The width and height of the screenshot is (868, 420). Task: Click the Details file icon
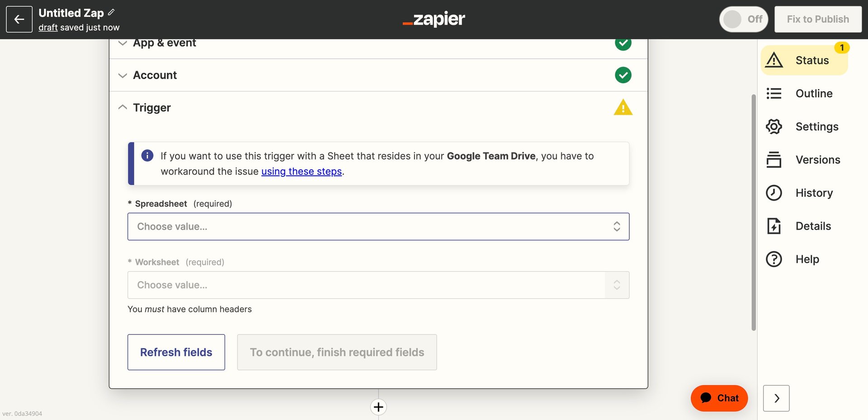(774, 226)
